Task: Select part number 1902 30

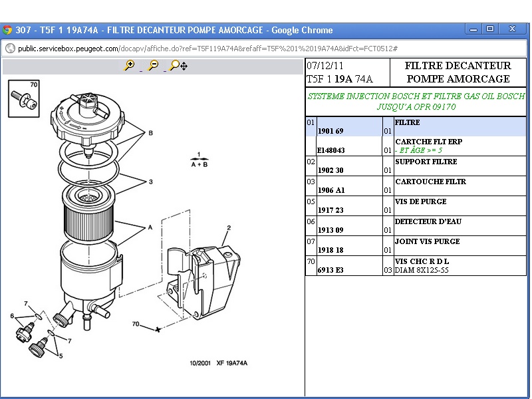Action: click(x=331, y=170)
